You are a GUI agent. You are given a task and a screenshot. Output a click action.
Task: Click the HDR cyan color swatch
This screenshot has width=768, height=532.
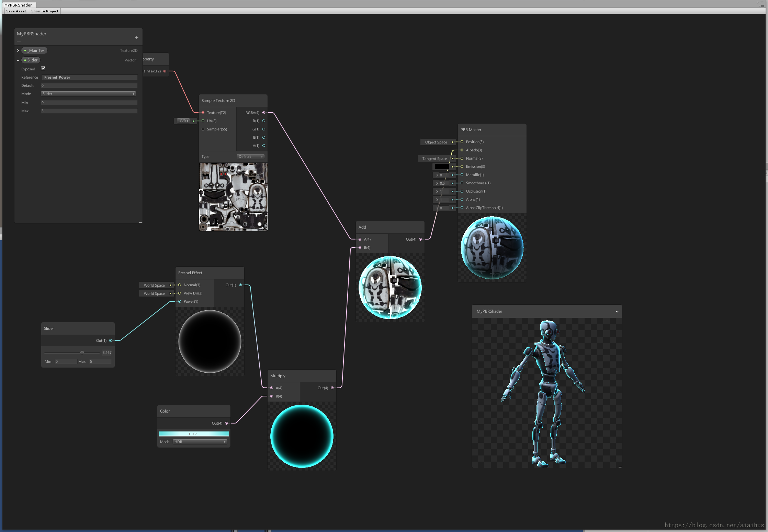(x=194, y=434)
